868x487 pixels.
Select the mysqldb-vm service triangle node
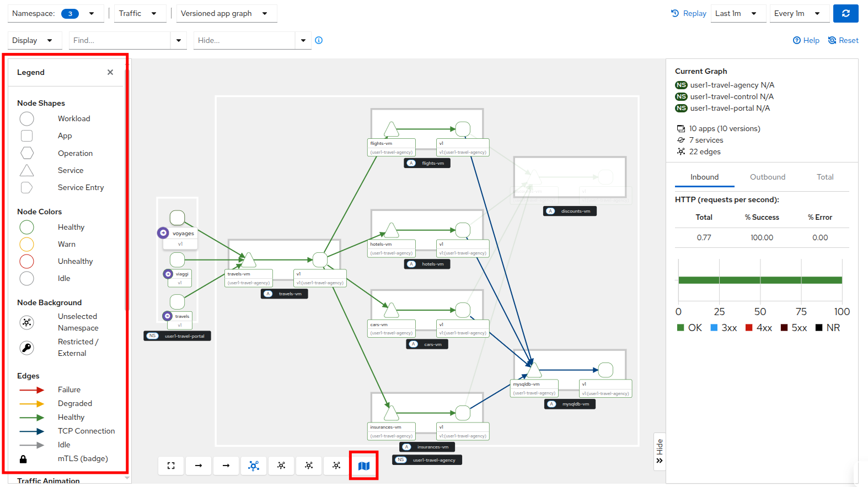coord(533,370)
